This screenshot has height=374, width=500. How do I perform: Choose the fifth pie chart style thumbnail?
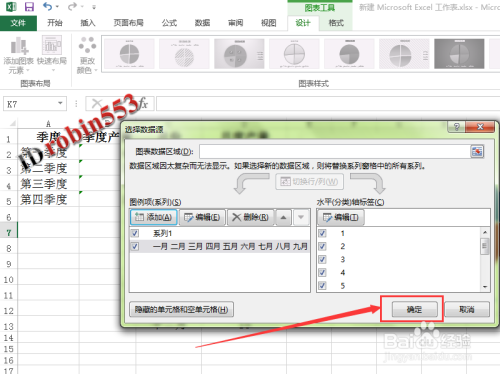(x=349, y=54)
